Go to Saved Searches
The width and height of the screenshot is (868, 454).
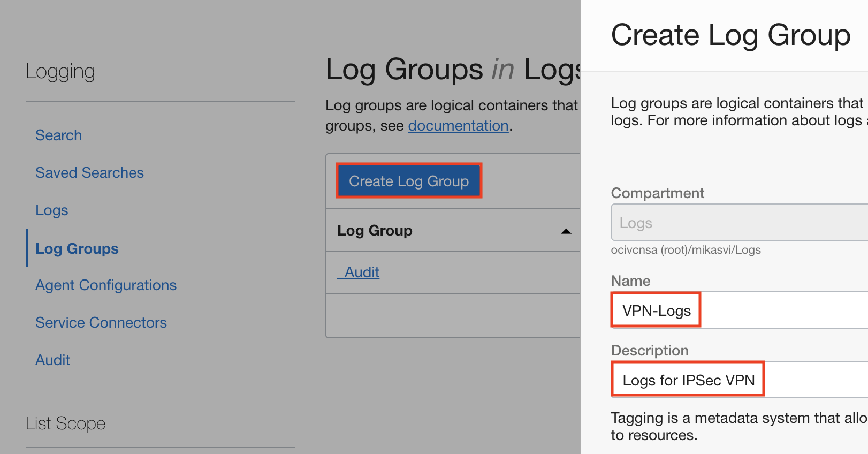(x=89, y=173)
